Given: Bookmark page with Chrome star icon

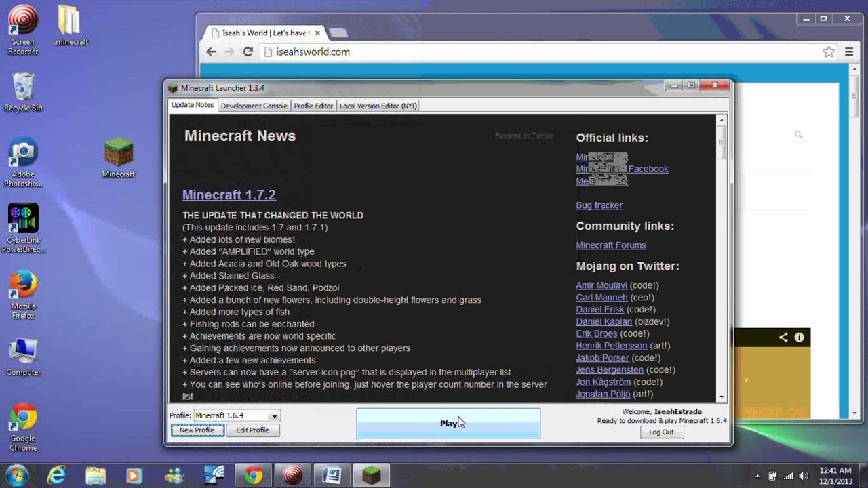Looking at the screenshot, I should pyautogui.click(x=828, y=52).
